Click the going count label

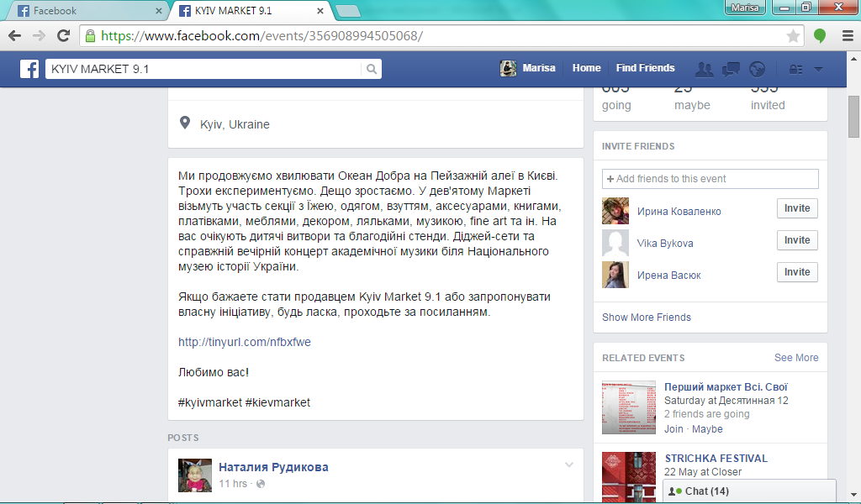616,105
